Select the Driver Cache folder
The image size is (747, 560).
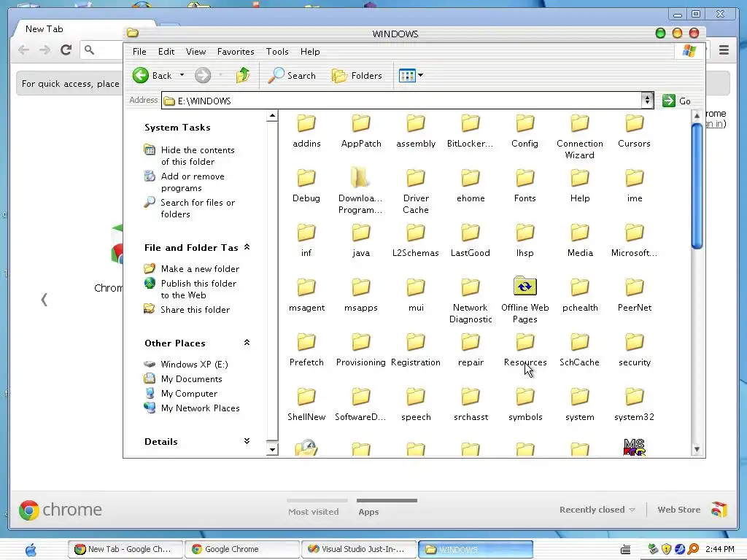416,192
